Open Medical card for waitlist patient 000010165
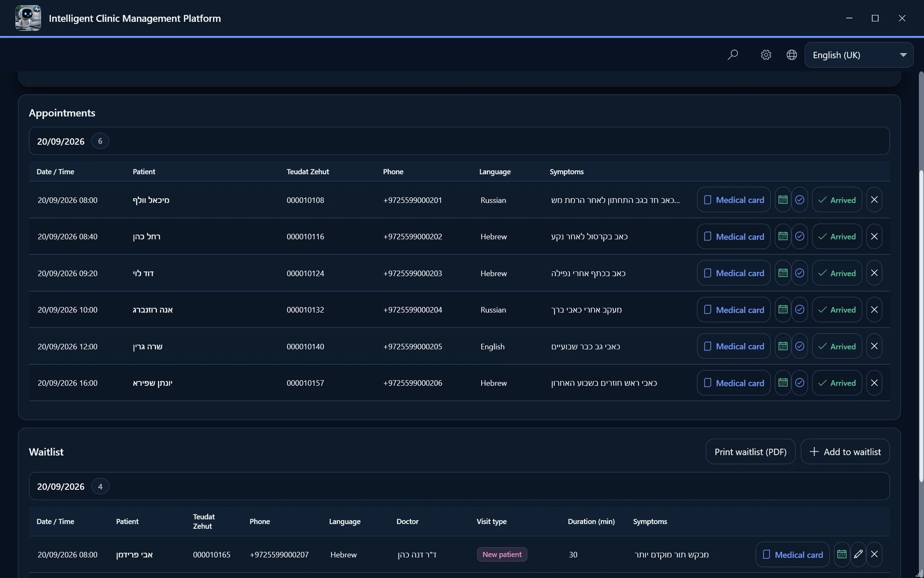Viewport: 924px width, 578px height. pos(792,554)
